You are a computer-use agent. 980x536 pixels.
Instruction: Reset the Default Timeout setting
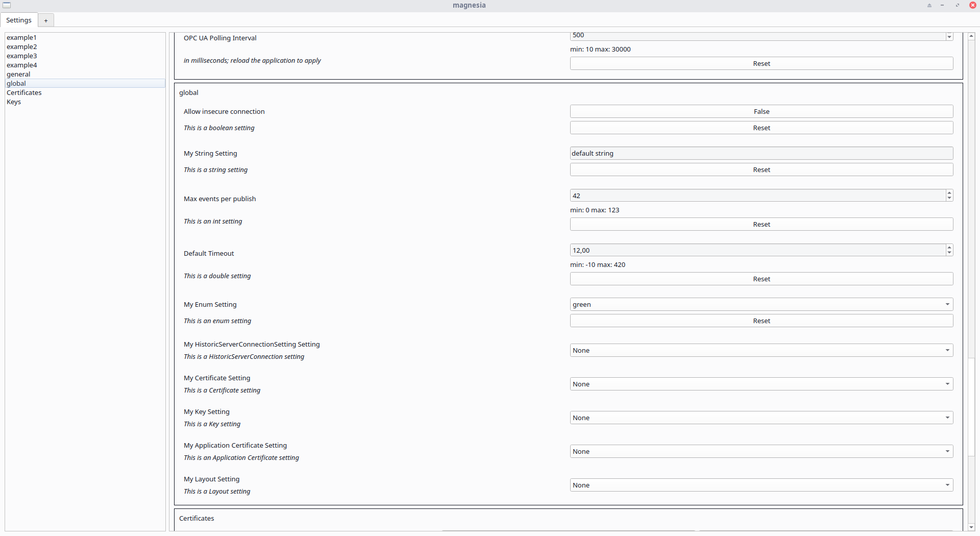[761, 279]
